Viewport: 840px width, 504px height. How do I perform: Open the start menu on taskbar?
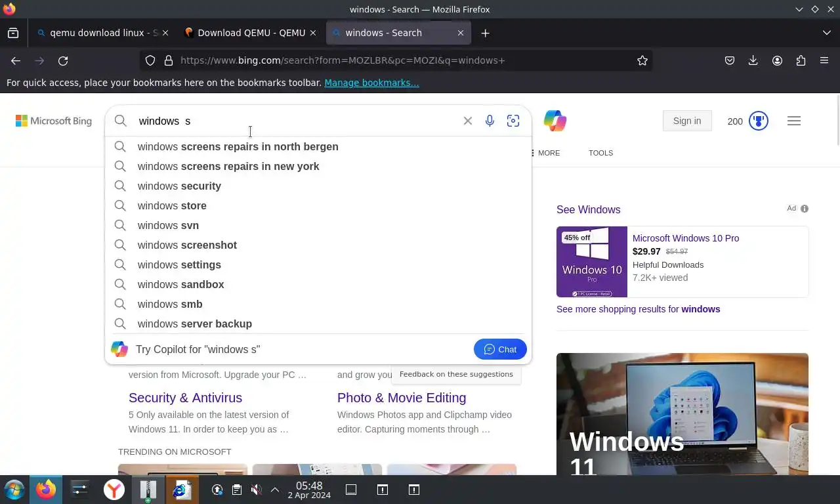pyautogui.click(x=14, y=490)
